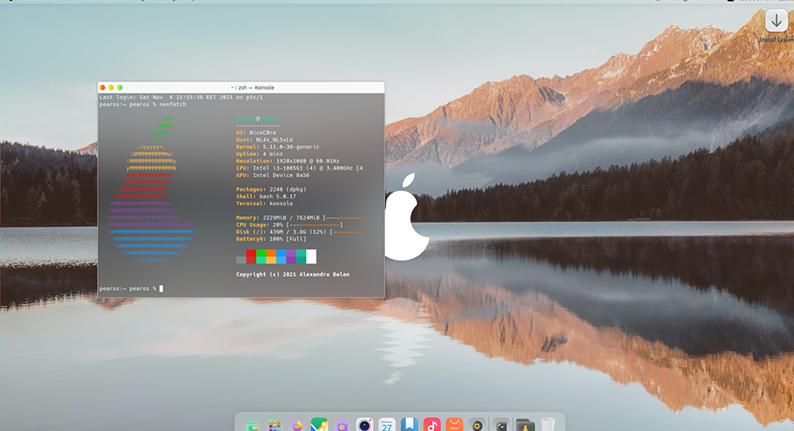The height and width of the screenshot is (431, 794).
Task: Minimize Konsole with the yellow button
Action: pos(111,88)
